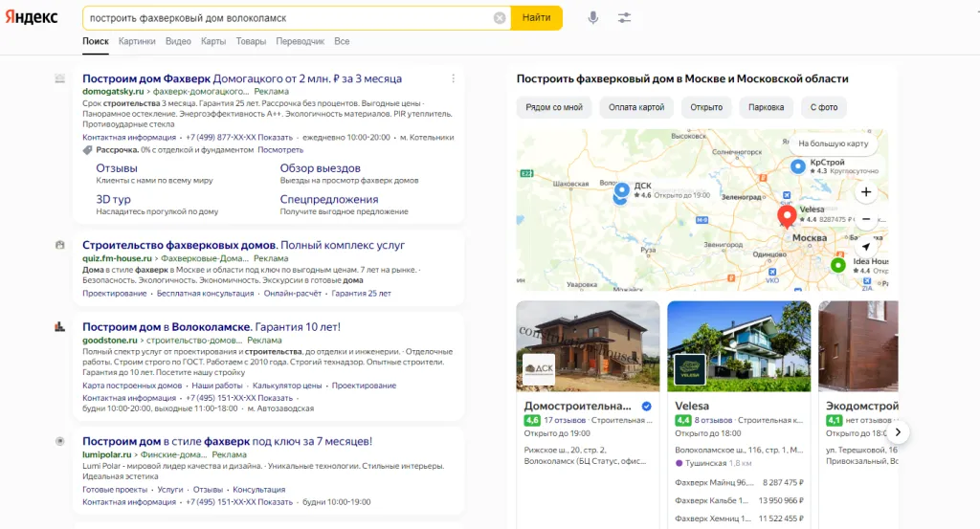The image size is (980, 529).
Task: Open Калькулятор цены link
Action: [x=287, y=386]
